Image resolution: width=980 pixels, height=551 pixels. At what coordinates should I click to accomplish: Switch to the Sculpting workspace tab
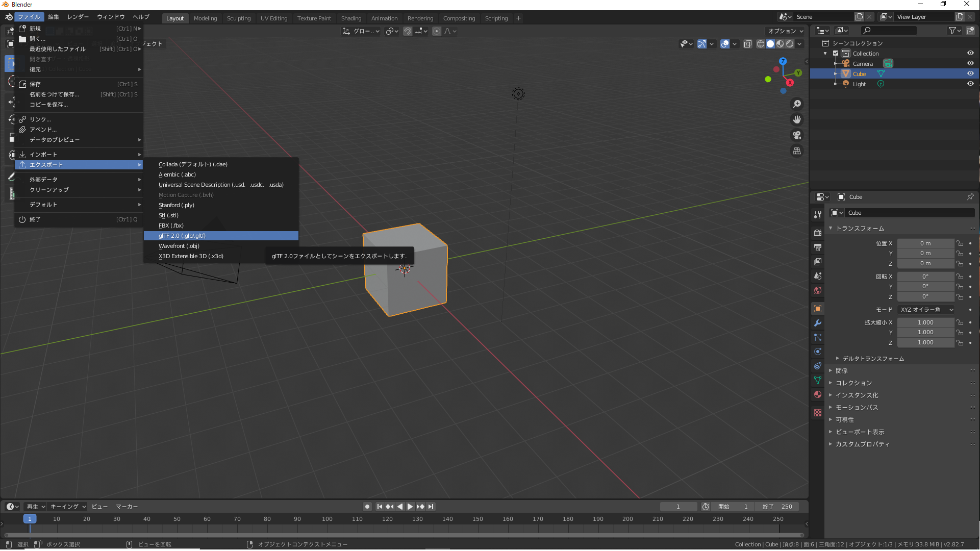click(239, 18)
